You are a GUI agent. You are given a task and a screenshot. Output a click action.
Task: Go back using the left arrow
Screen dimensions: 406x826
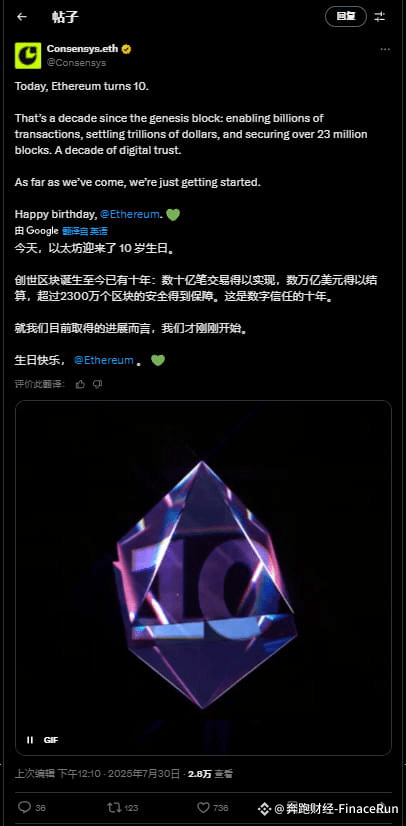coord(22,17)
